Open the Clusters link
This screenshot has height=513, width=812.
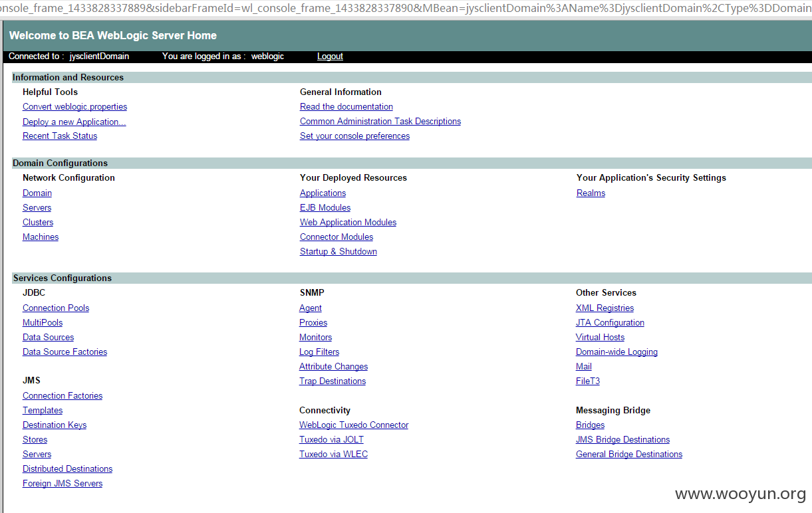click(38, 223)
